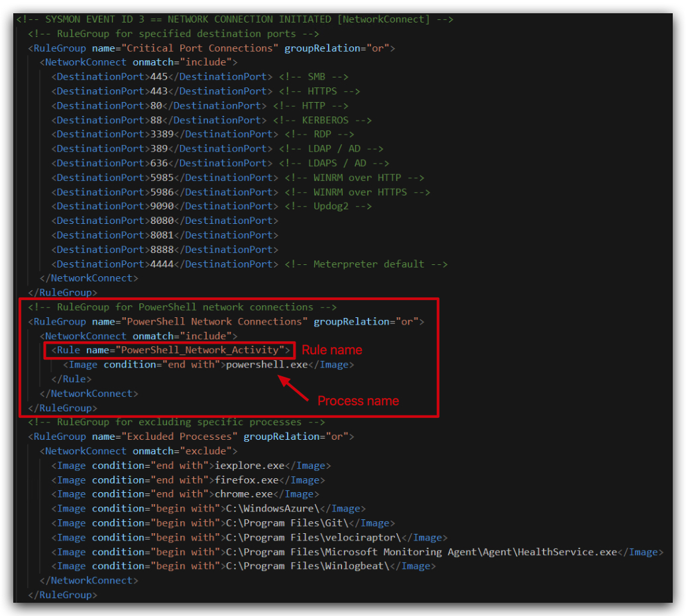Image resolution: width=686 pixels, height=616 pixels.
Task: Click the "Meterpreter default" comment
Action: pyautogui.click(x=366, y=264)
